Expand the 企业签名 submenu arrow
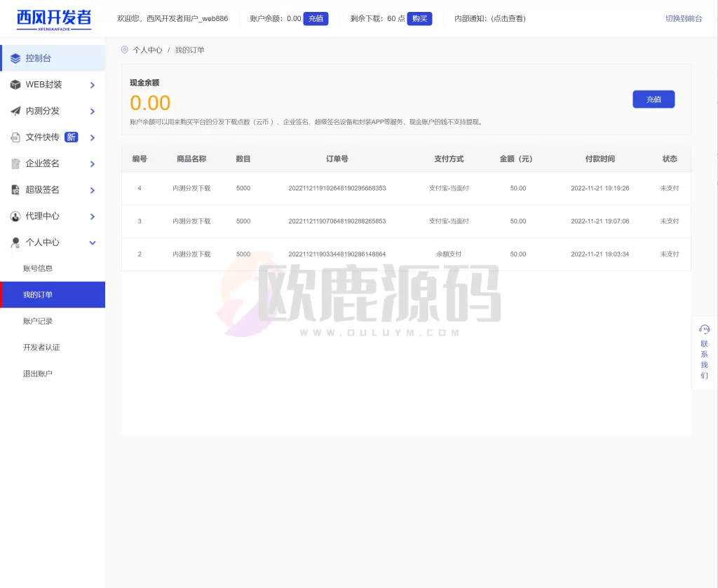 coord(91,163)
